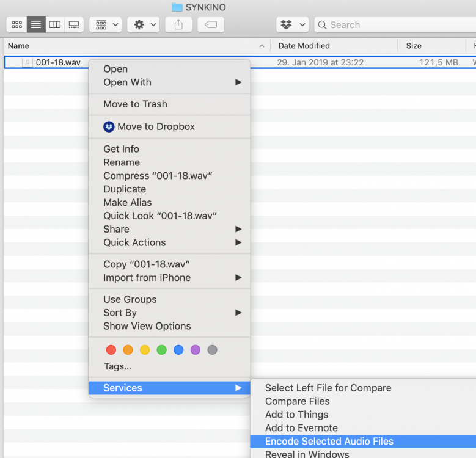Switch to icon view in toolbar

[x=16, y=25]
